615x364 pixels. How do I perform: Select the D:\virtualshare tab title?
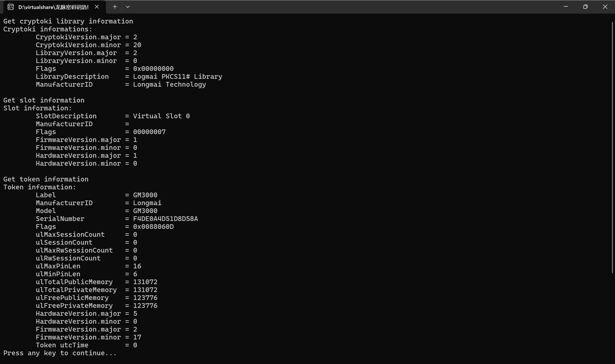(53, 7)
